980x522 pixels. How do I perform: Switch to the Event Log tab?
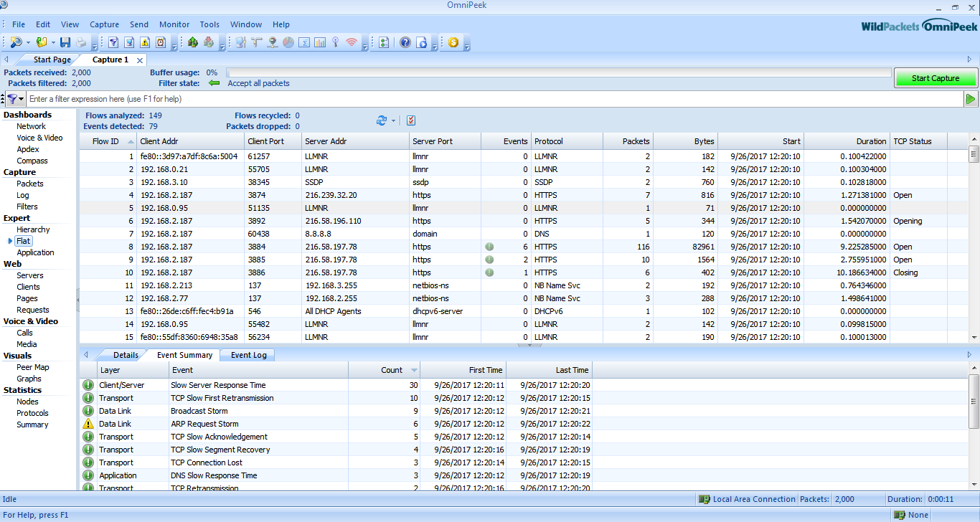[248, 355]
